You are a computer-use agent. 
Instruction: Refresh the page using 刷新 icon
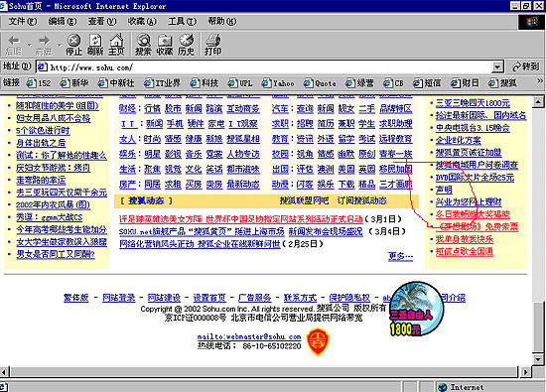(x=95, y=45)
